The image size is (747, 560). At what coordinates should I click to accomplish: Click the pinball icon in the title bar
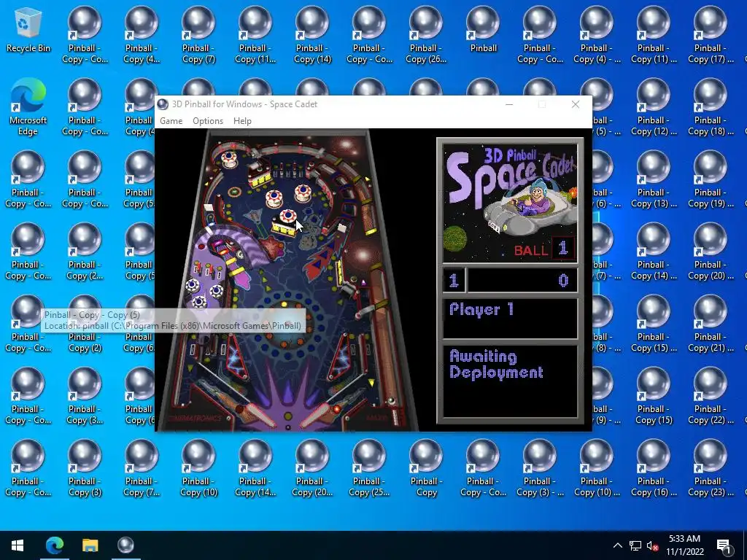163,104
